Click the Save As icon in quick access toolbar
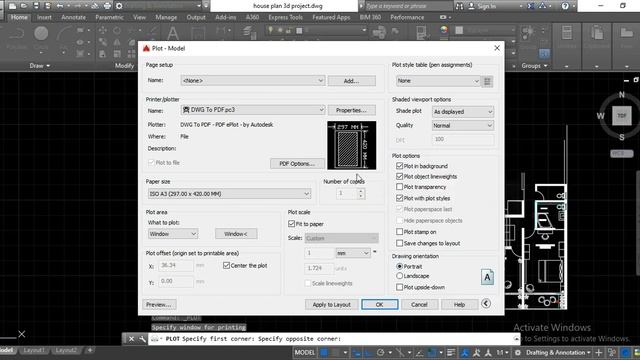640x360 pixels. coord(48,6)
